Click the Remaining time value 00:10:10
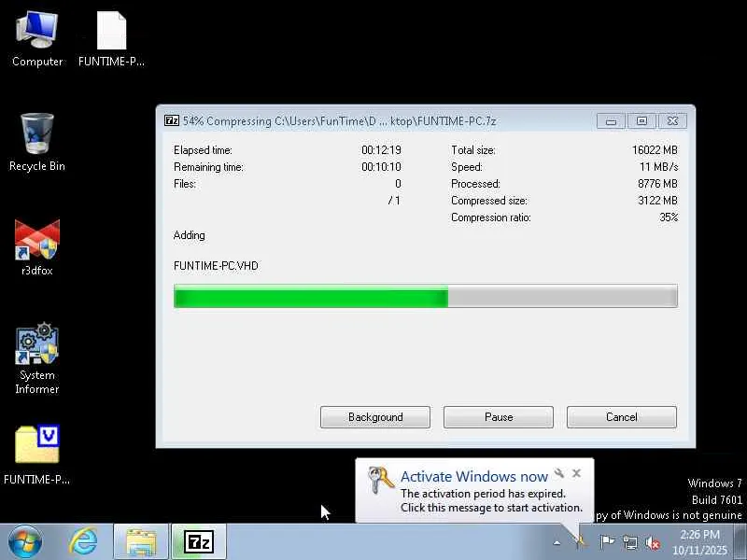Image resolution: width=747 pixels, height=560 pixels. (381, 167)
